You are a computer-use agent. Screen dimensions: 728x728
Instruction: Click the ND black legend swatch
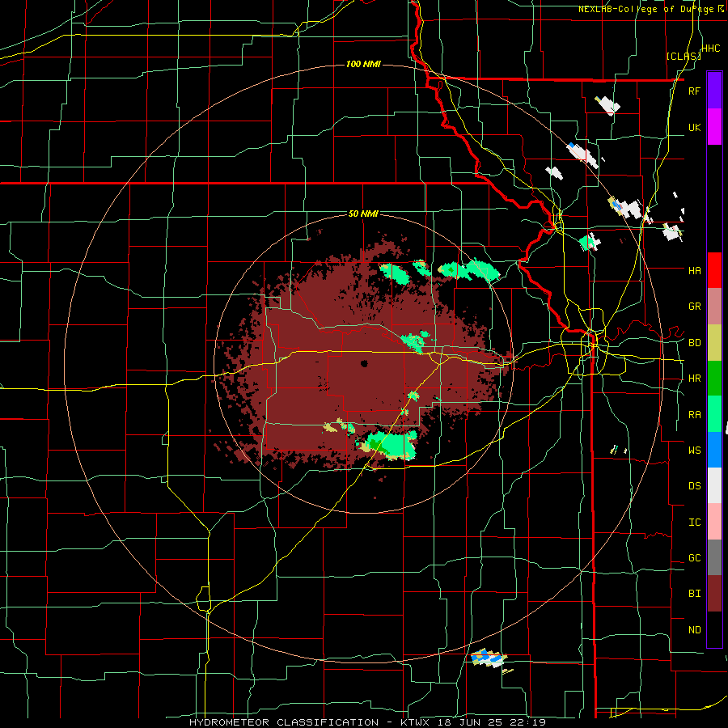(x=714, y=629)
